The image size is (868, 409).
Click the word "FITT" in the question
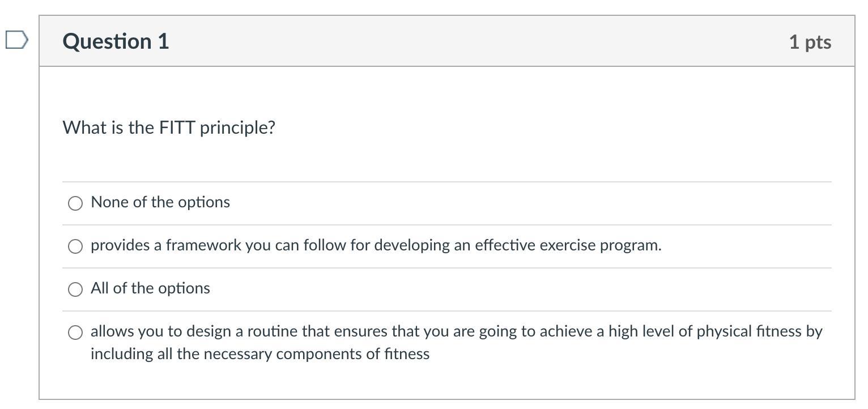(177, 127)
